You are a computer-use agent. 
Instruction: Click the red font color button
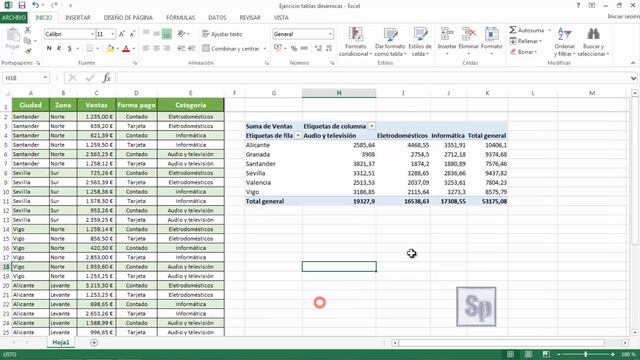point(126,49)
